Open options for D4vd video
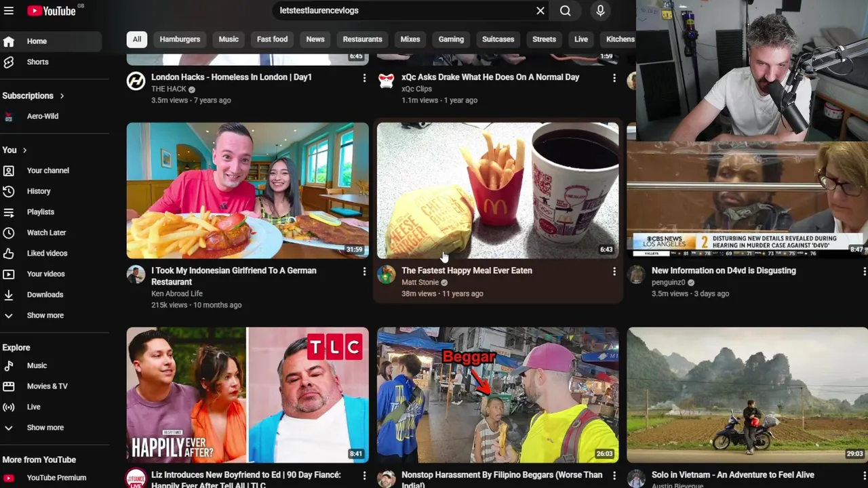This screenshot has height=488, width=868. pyautogui.click(x=864, y=272)
